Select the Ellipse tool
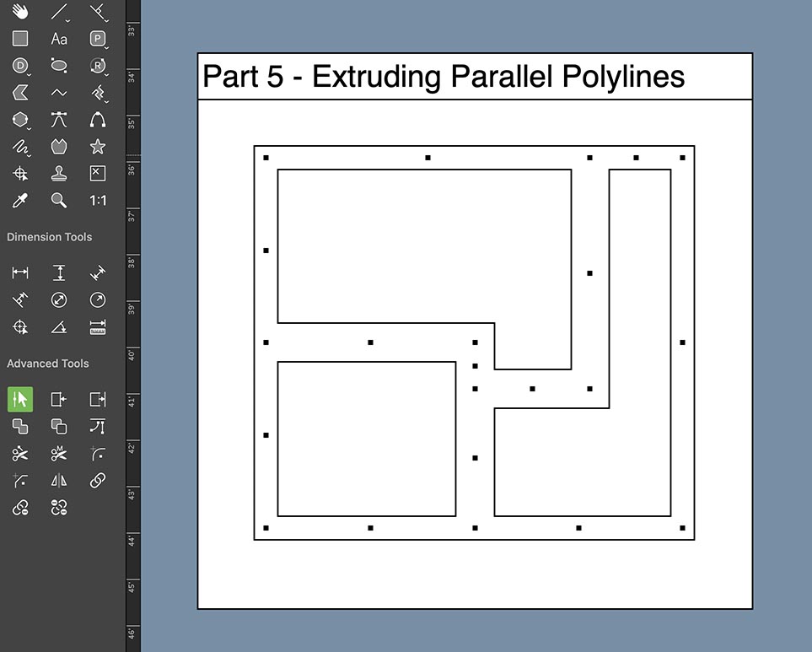The height and width of the screenshot is (652, 812). [58, 66]
